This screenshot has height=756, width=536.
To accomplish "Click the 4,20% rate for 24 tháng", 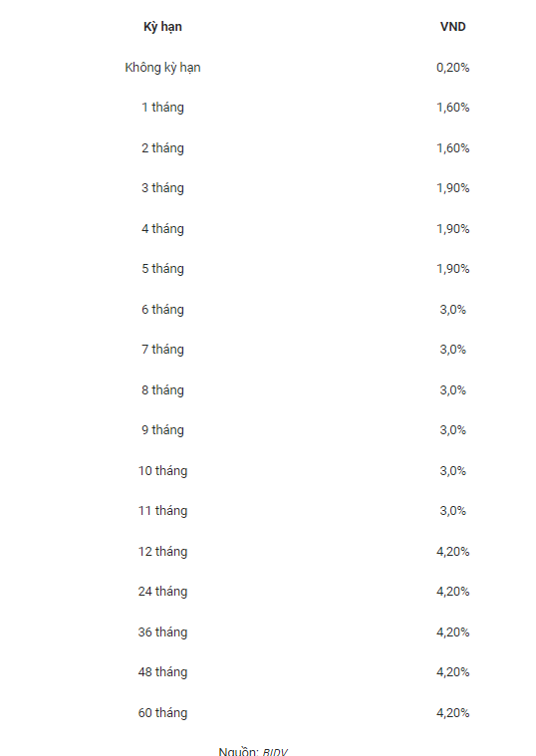I will tap(452, 592).
